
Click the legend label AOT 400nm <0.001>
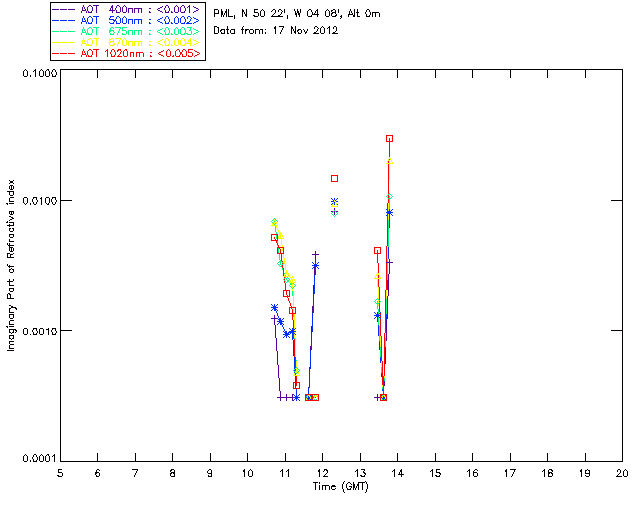140,9
